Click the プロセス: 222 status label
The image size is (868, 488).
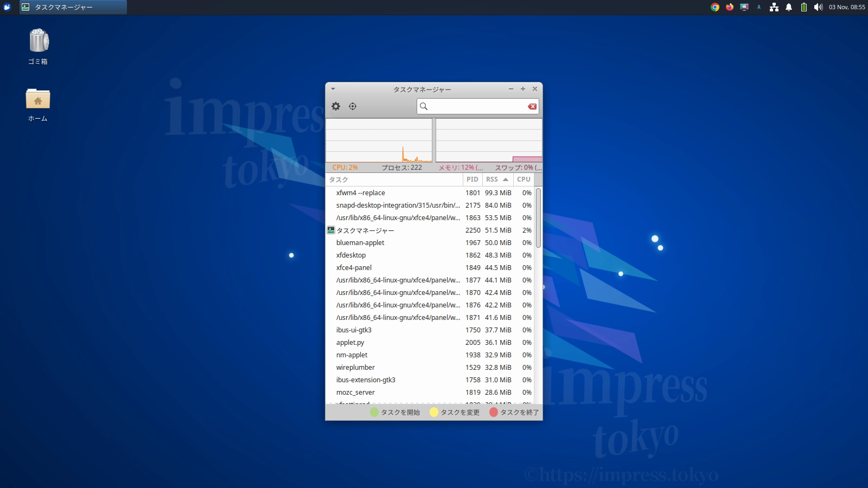(401, 168)
